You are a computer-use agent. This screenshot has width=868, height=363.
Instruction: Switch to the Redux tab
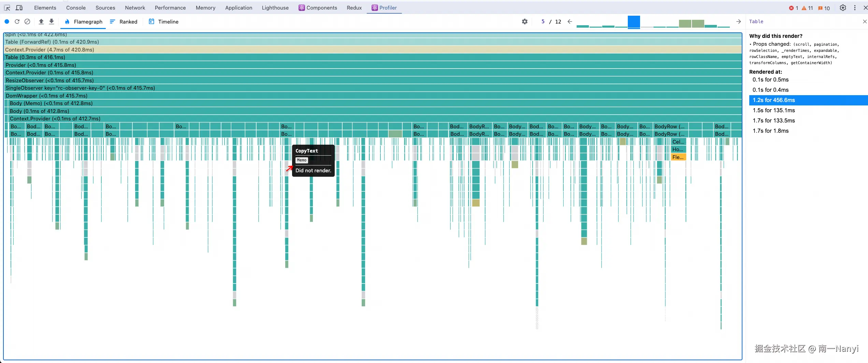354,8
